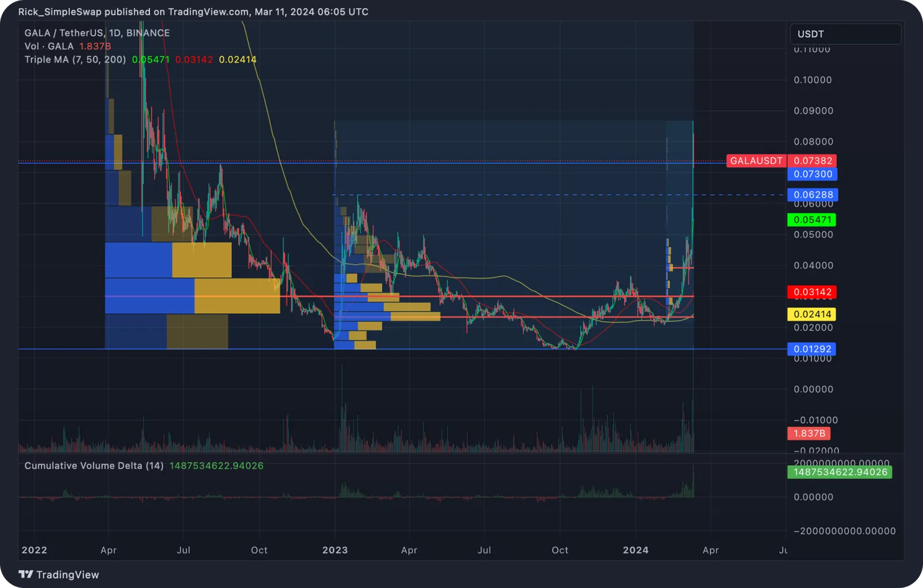Click the yellow 0.02414 MA price tag
Image resolution: width=923 pixels, height=588 pixels.
pos(812,314)
